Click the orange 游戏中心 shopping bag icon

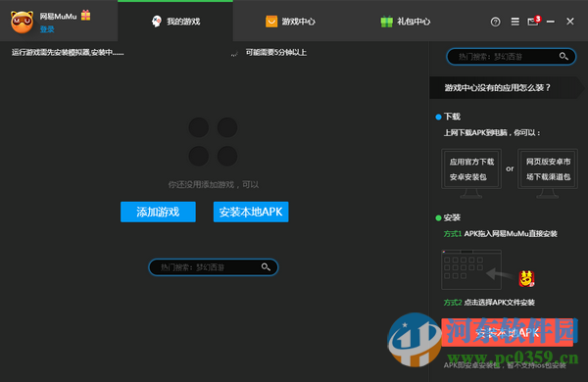(x=271, y=22)
